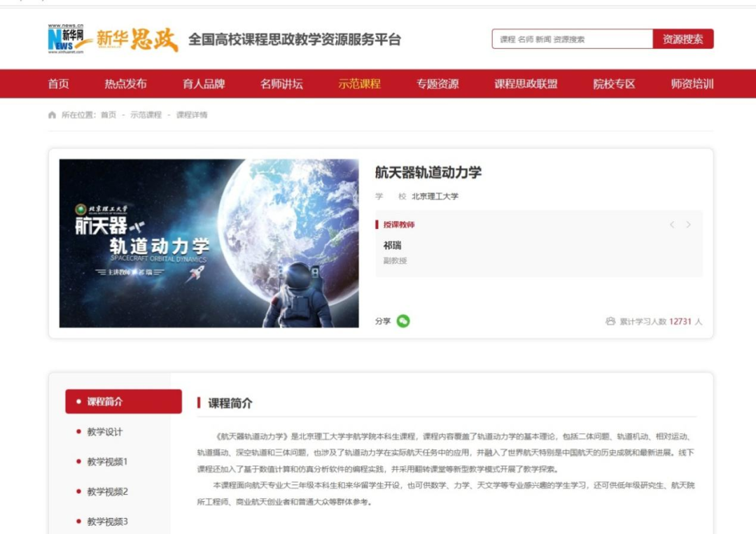The image size is (756, 534).
Task: Open the 首页 navigation item
Action: click(58, 84)
